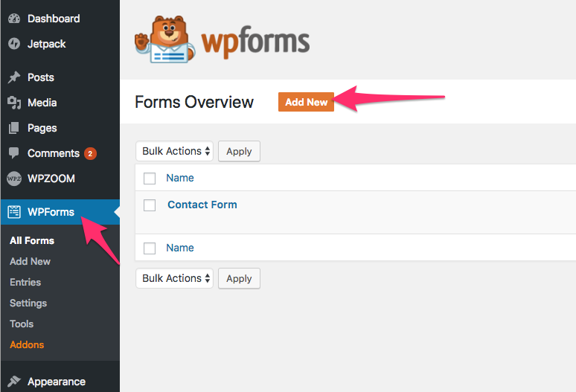Open WPForms Settings submenu item
The image size is (576, 392).
pyautogui.click(x=28, y=303)
